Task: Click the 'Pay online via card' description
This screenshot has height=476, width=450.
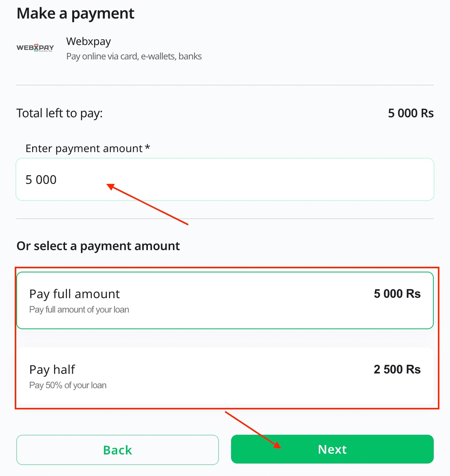Action: [x=134, y=56]
